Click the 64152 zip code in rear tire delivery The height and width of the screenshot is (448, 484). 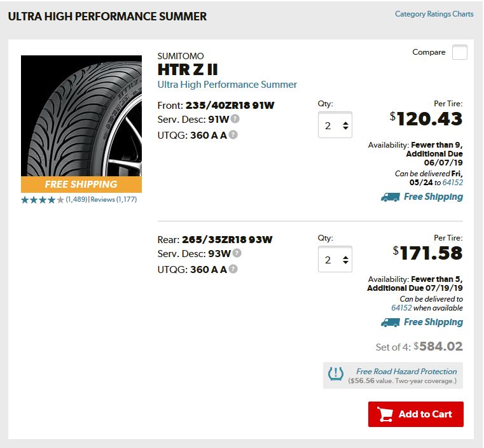pyautogui.click(x=401, y=308)
